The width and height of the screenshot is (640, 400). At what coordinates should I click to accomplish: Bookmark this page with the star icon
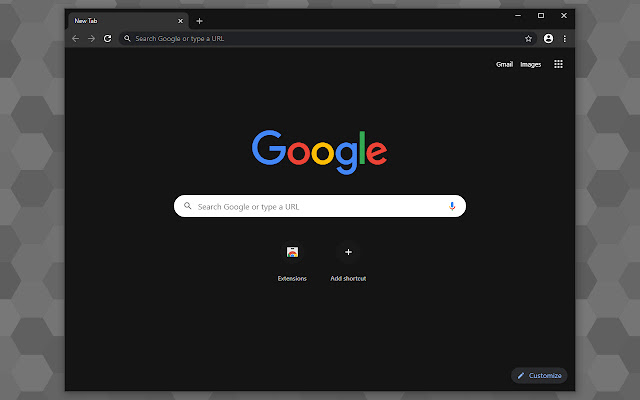[x=528, y=38]
